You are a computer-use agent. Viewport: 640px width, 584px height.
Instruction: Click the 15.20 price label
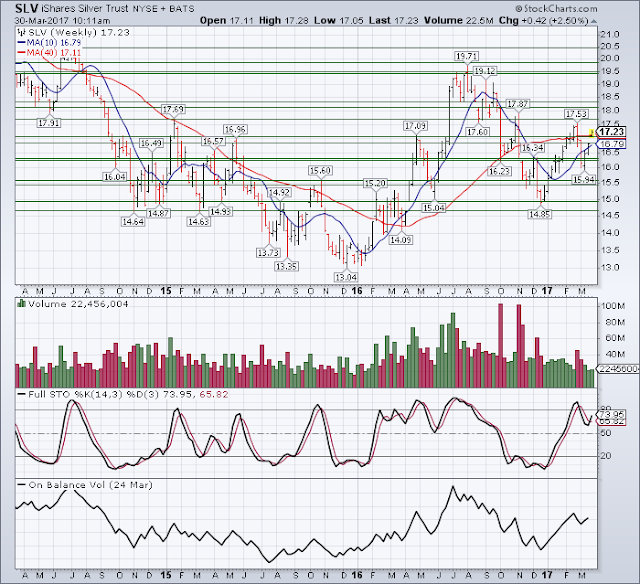pos(375,183)
